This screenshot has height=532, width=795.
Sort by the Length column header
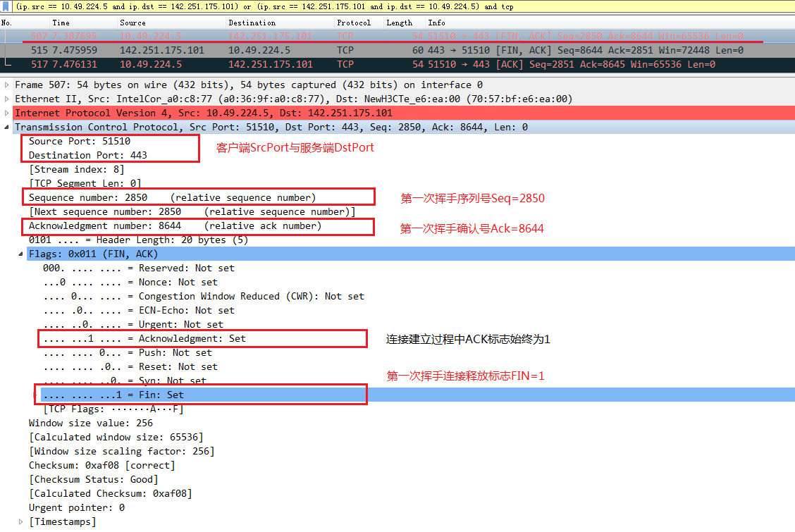(399, 23)
